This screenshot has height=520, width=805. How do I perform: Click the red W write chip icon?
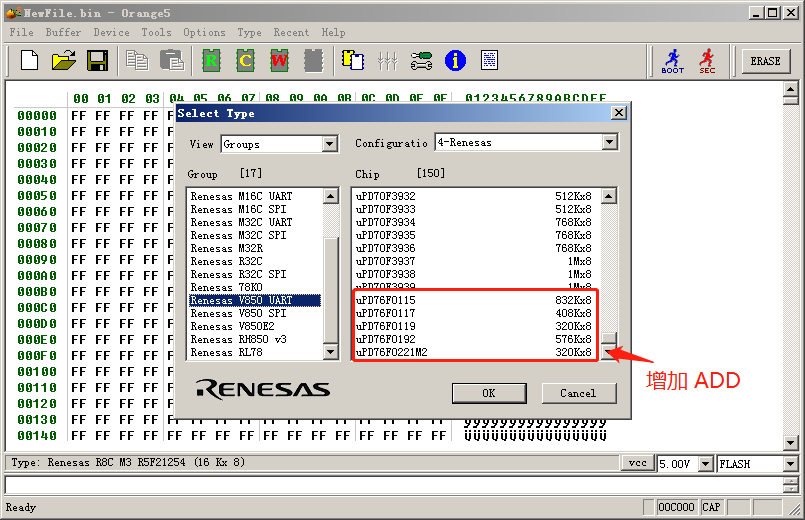pos(279,61)
